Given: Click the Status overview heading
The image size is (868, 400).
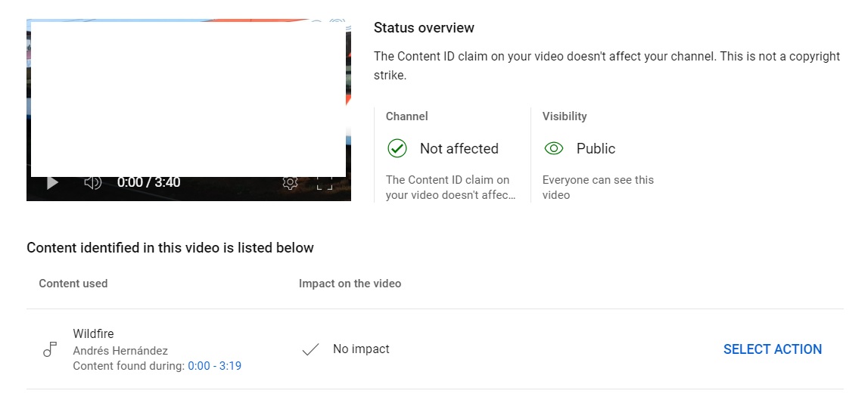Looking at the screenshot, I should click(x=424, y=28).
